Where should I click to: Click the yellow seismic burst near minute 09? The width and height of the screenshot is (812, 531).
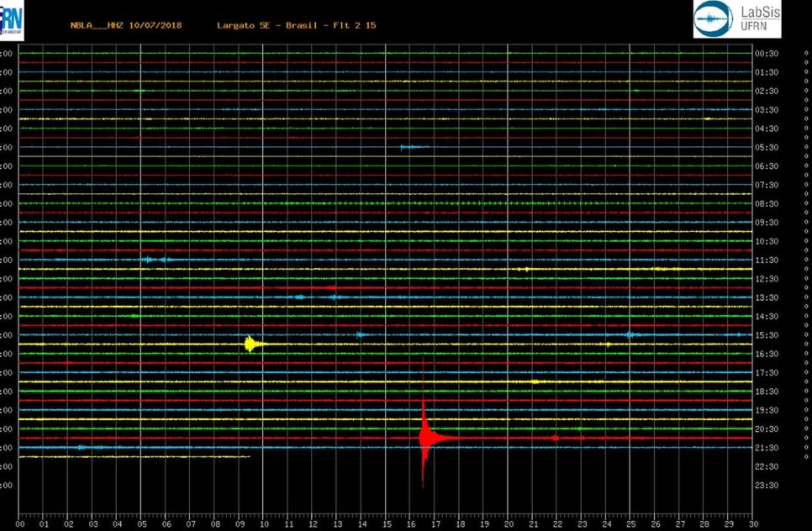click(251, 344)
